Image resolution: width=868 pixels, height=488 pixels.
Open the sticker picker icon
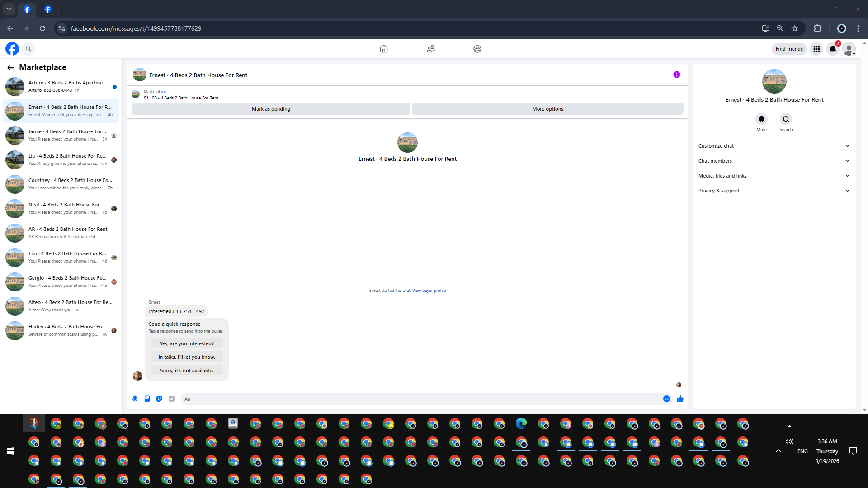159,399
